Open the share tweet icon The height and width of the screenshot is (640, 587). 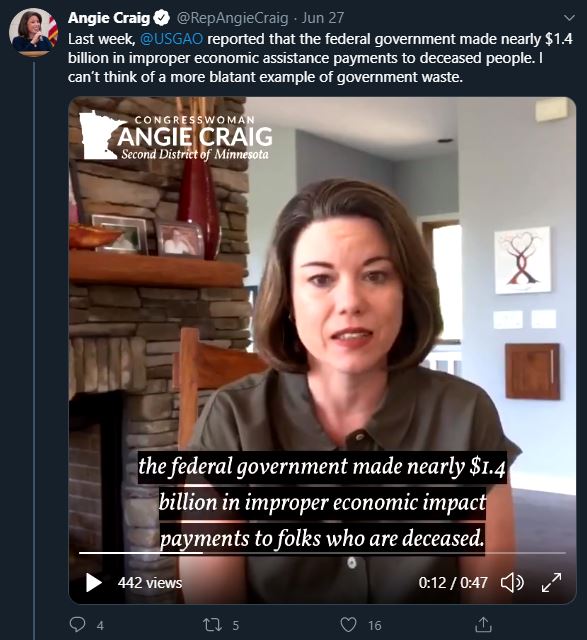[x=483, y=624]
